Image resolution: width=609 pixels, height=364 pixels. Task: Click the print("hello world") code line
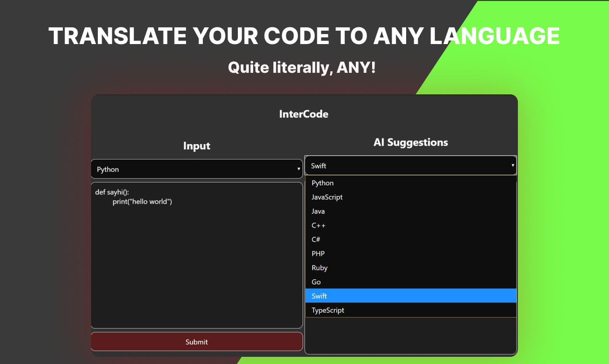pyautogui.click(x=142, y=202)
